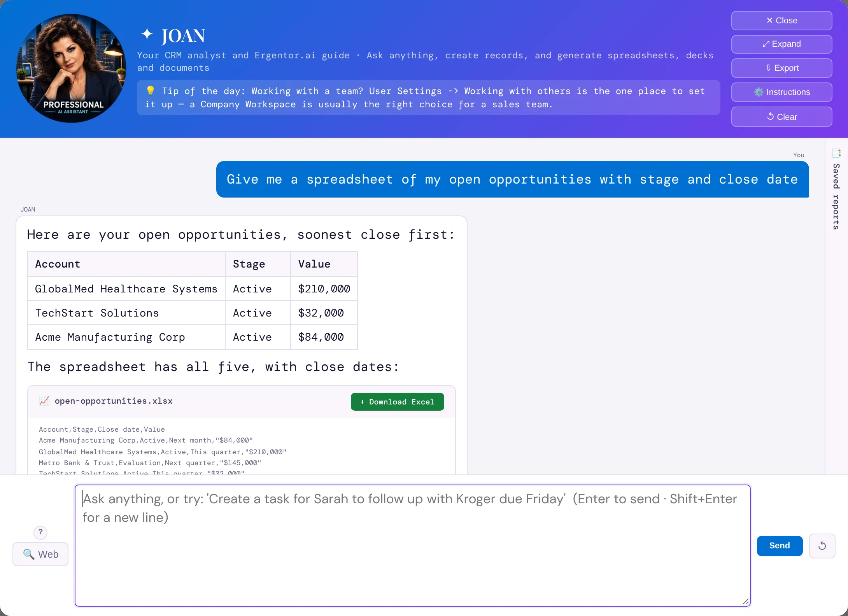The height and width of the screenshot is (616, 848).
Task: Click the $84,000 value cell
Action: point(324,337)
